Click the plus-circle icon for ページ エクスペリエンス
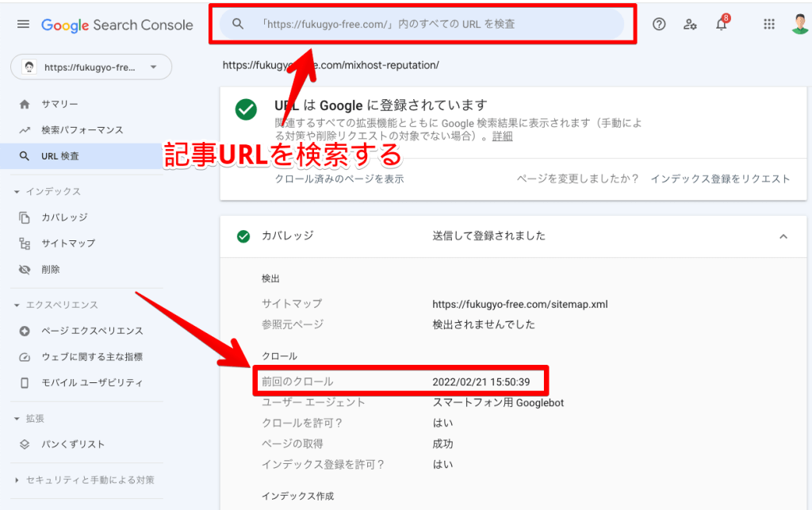Screen dimensions: 812x510 pyautogui.click(x=25, y=331)
